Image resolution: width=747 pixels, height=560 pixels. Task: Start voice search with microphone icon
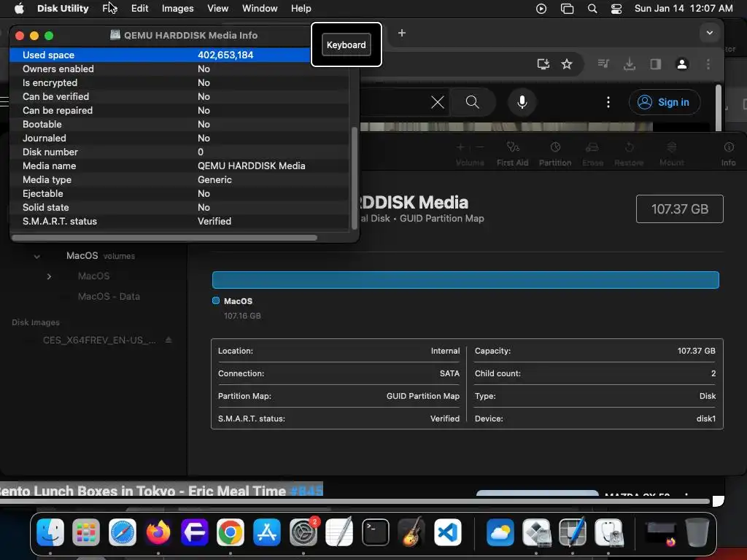(522, 102)
